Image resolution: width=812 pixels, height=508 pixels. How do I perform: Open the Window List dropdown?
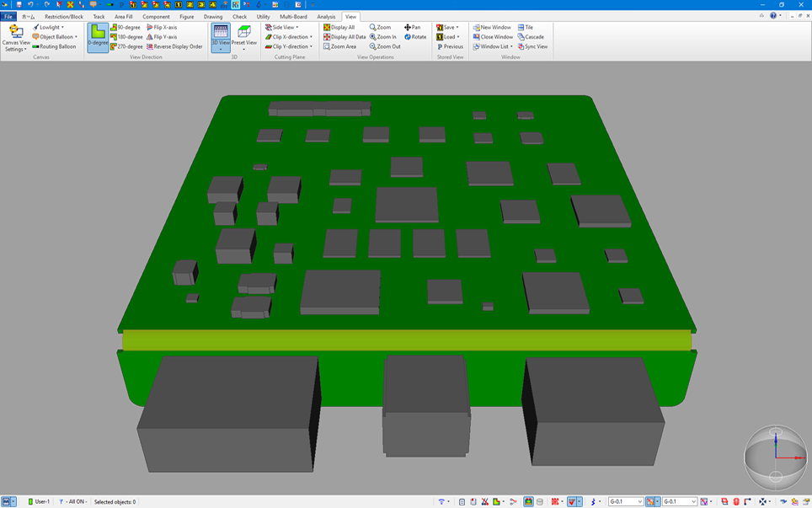tap(494, 47)
